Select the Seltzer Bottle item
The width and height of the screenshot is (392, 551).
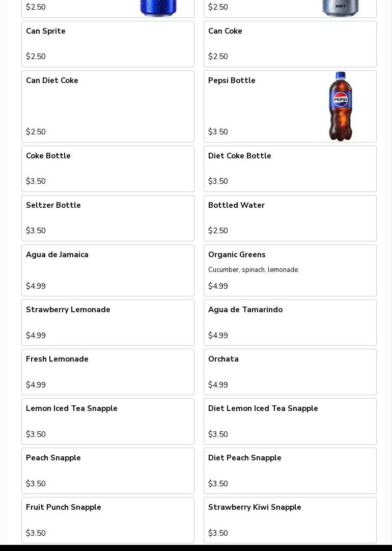tap(108, 218)
